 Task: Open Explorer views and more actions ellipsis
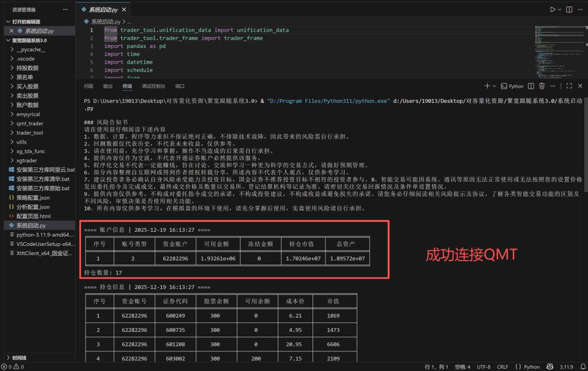[66, 9]
